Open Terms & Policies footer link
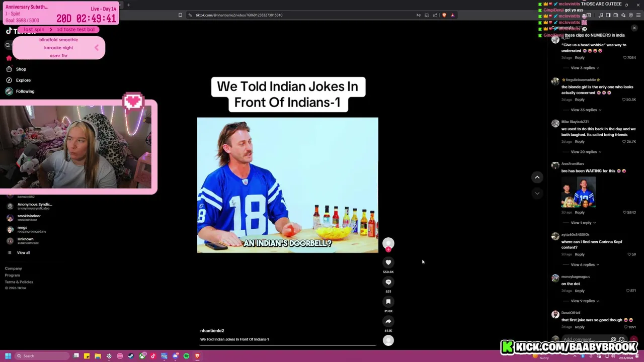This screenshot has height=362, width=644. tap(19, 282)
